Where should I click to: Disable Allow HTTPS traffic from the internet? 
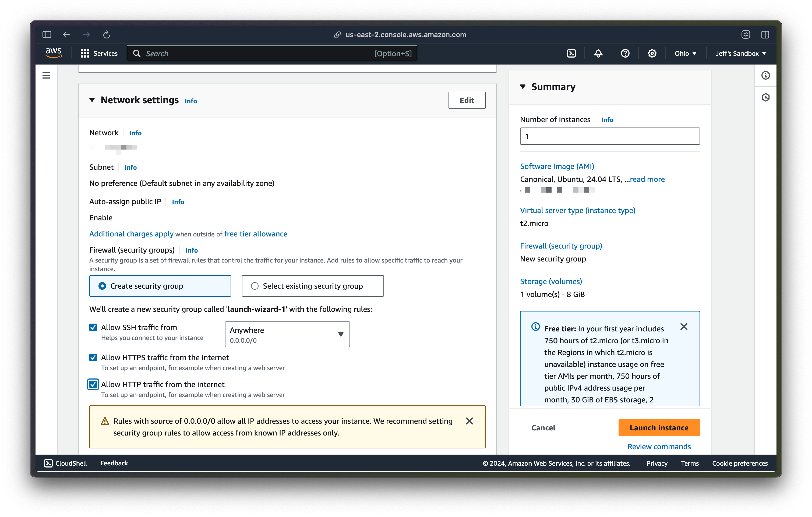click(x=93, y=357)
